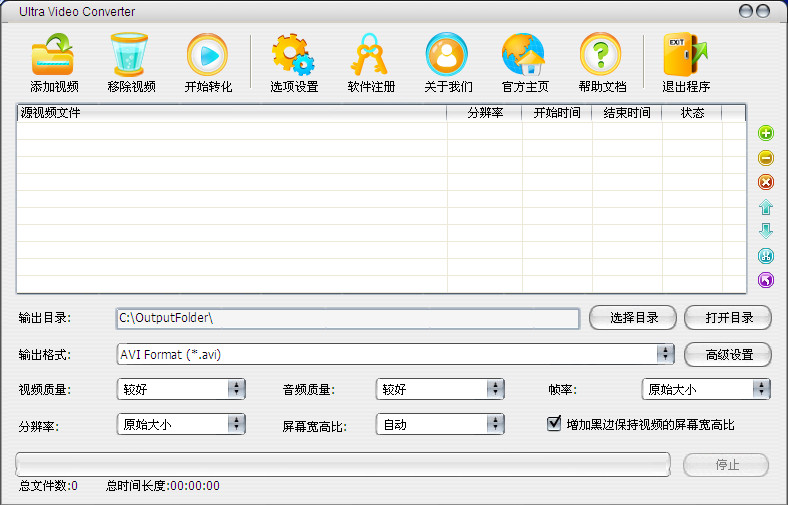Open 输出格式 AVI Format dropdown
Image resolution: width=788 pixels, height=505 pixels.
pyautogui.click(x=395, y=354)
